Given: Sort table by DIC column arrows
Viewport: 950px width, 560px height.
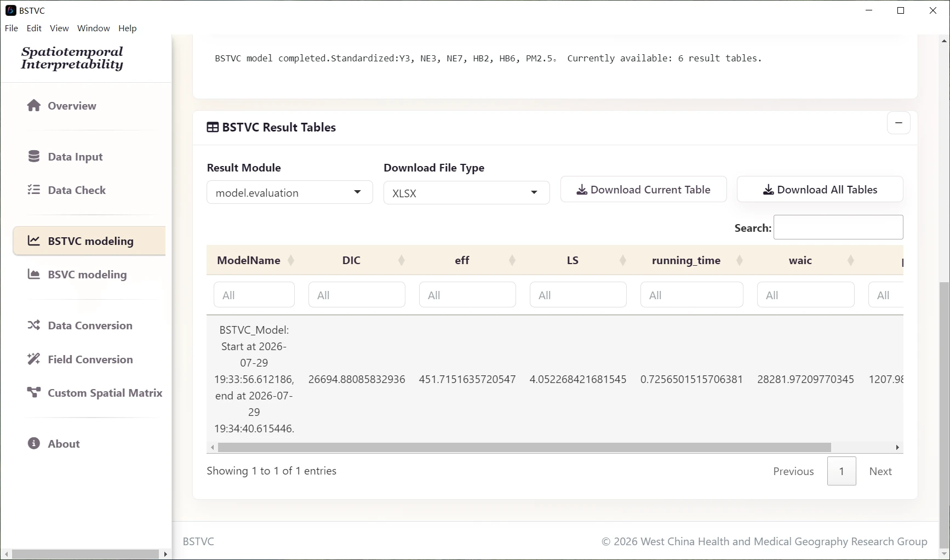Looking at the screenshot, I should pos(402,260).
